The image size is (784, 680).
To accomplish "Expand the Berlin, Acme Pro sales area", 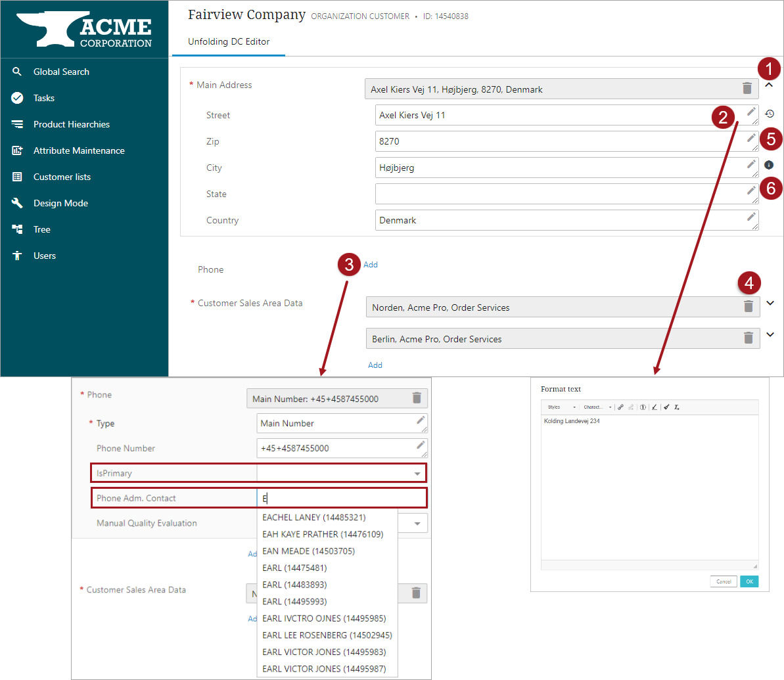I will 770,334.
